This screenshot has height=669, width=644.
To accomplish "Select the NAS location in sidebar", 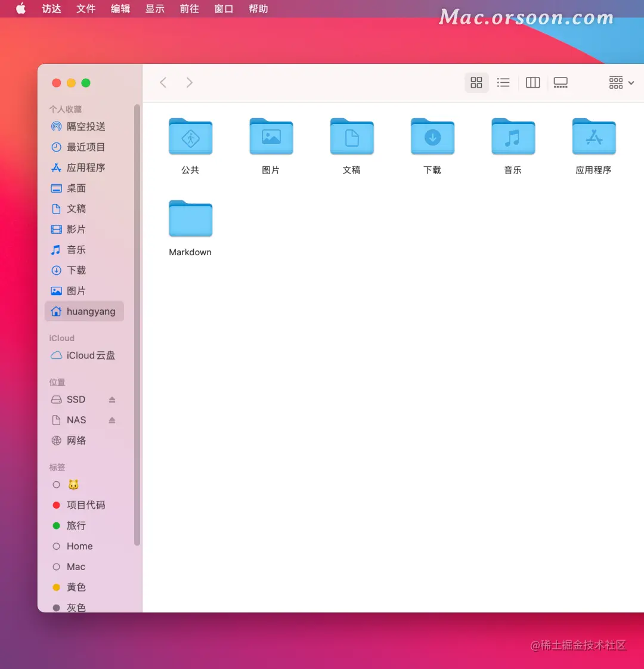I will [76, 420].
